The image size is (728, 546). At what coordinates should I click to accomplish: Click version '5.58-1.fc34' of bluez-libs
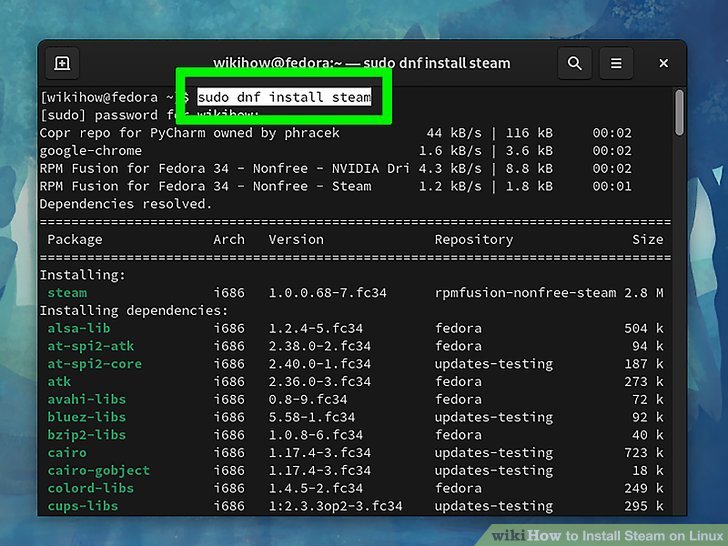[312, 417]
